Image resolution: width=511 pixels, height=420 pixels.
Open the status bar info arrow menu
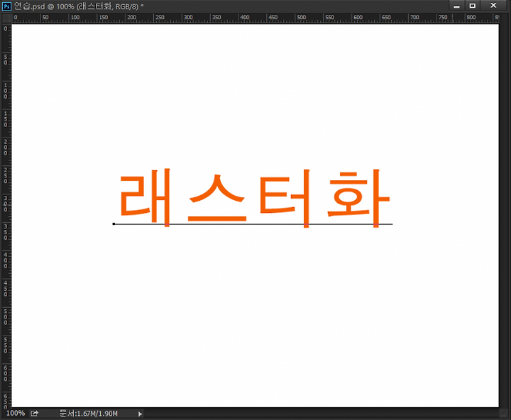(140, 414)
